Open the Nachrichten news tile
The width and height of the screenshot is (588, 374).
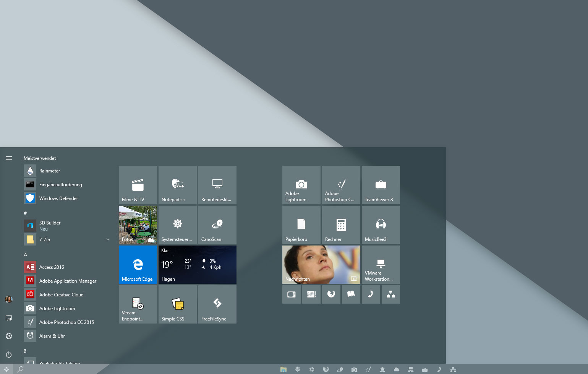pyautogui.click(x=321, y=265)
